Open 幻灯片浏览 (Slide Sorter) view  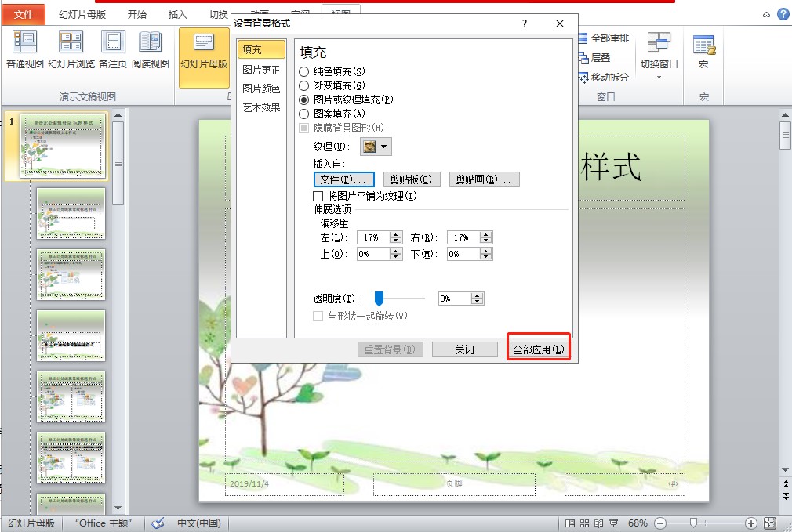coord(71,49)
